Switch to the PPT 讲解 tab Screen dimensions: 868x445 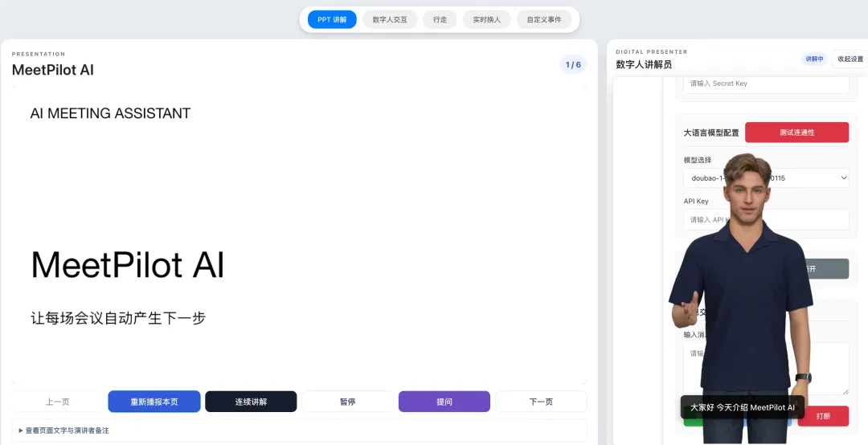click(332, 19)
